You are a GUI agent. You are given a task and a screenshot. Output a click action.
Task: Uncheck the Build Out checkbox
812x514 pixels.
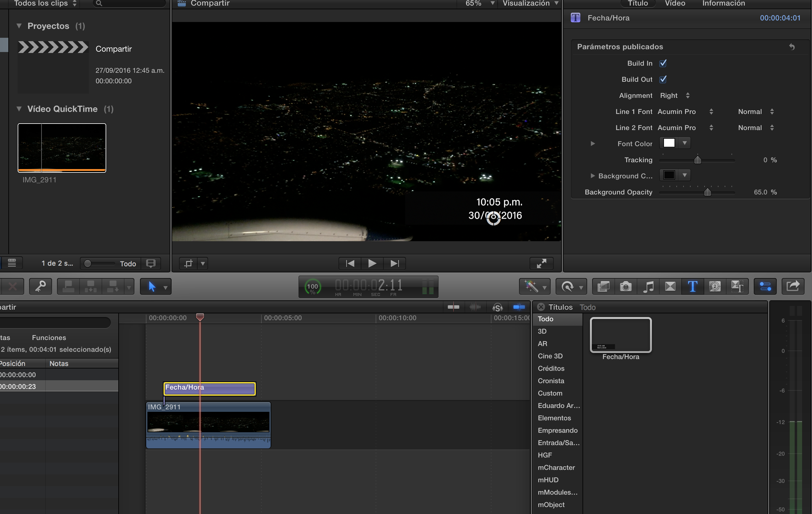(x=663, y=80)
